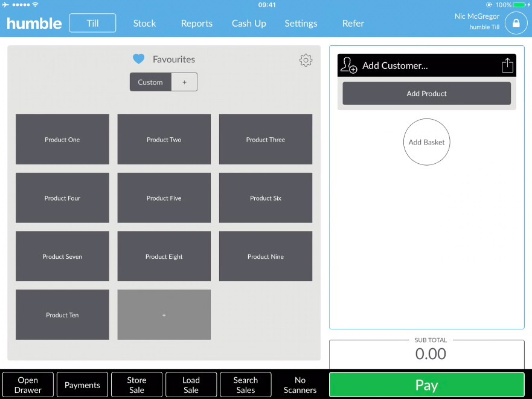Tap the humble logo
Image resolution: width=532 pixels, height=399 pixels.
(x=34, y=24)
